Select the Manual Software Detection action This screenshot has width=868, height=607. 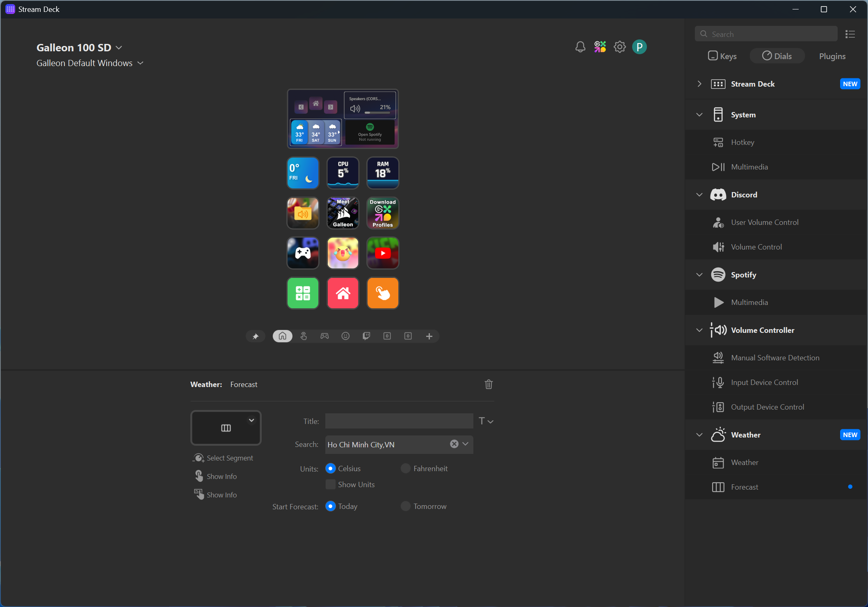(775, 357)
